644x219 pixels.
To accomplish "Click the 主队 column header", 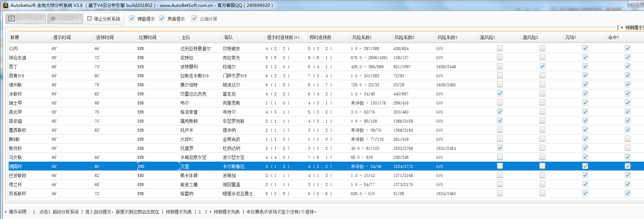I will tap(186, 37).
